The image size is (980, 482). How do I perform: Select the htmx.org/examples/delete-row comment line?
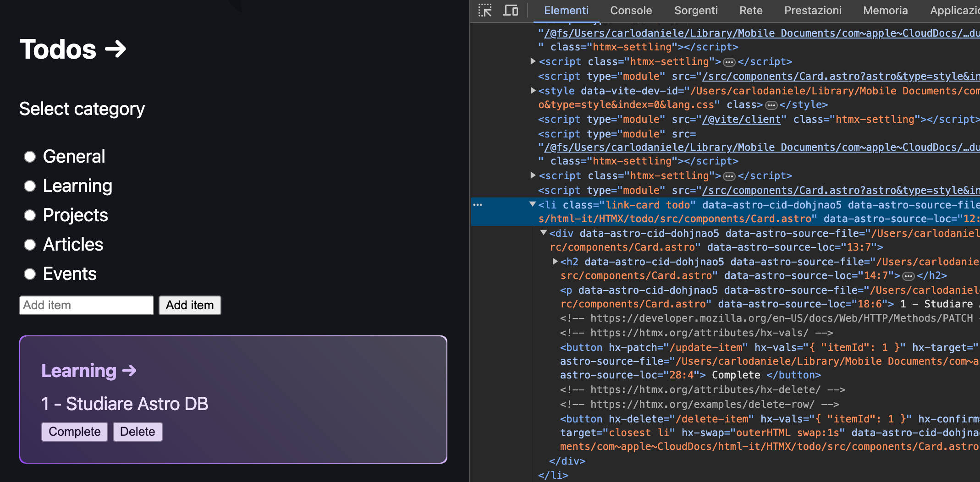[x=699, y=404]
